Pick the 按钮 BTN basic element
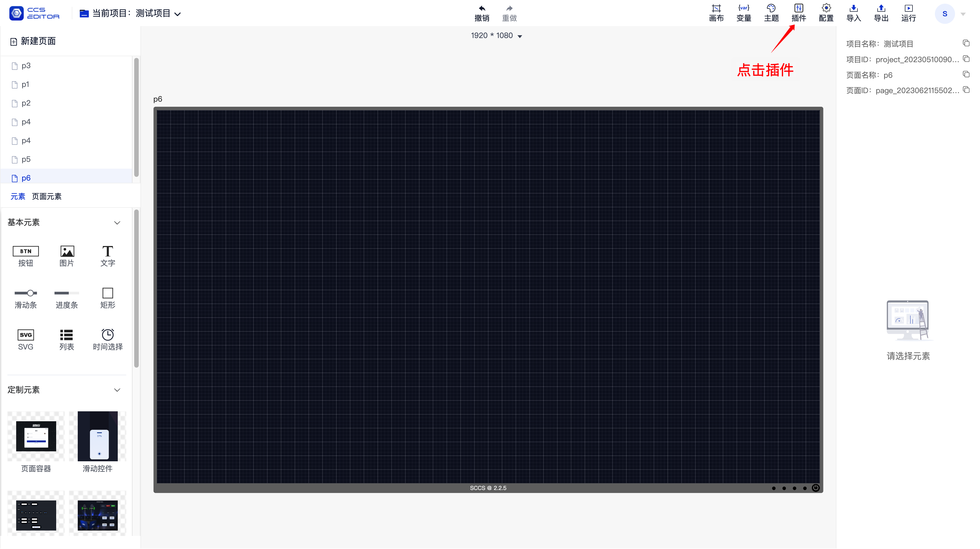 [x=26, y=256]
